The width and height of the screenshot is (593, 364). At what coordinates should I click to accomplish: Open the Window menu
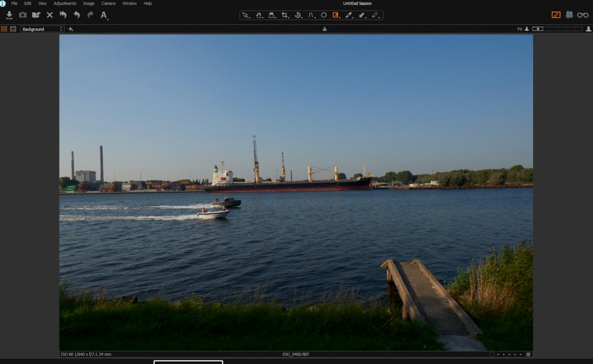point(129,4)
